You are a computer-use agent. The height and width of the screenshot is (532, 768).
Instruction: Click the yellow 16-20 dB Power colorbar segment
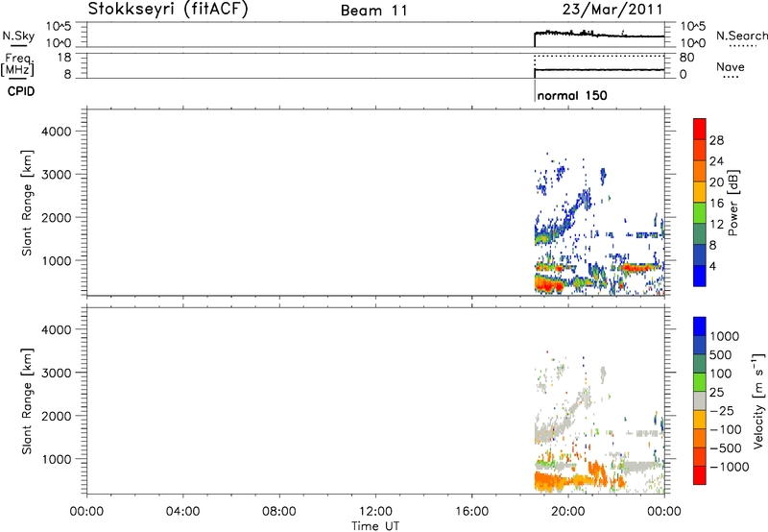(700, 191)
